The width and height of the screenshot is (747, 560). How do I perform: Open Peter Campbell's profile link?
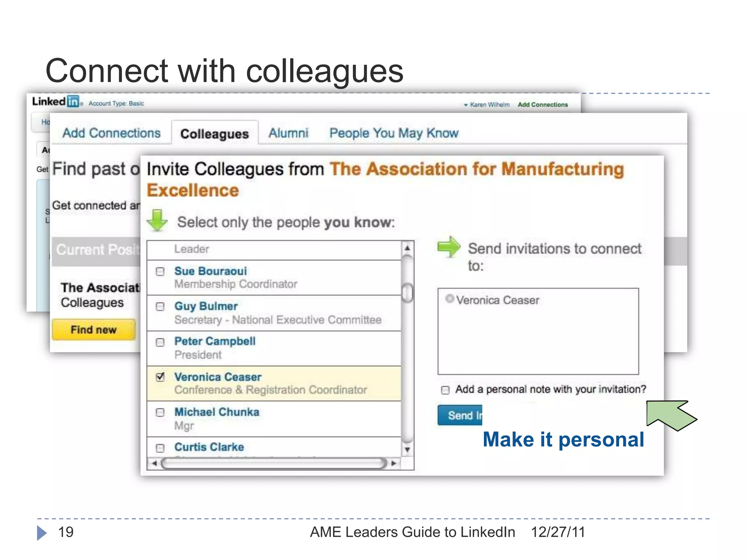(215, 341)
